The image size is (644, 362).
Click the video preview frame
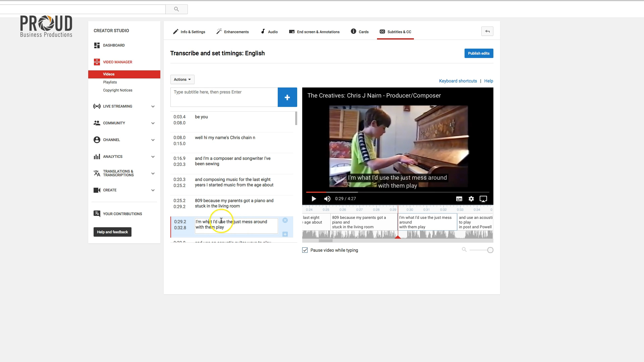(398, 146)
